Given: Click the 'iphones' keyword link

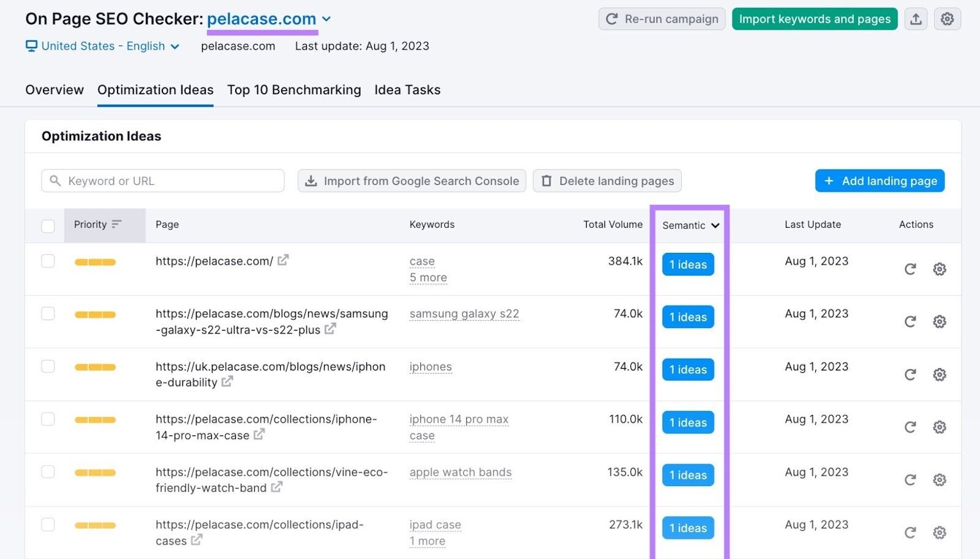Looking at the screenshot, I should tap(431, 367).
